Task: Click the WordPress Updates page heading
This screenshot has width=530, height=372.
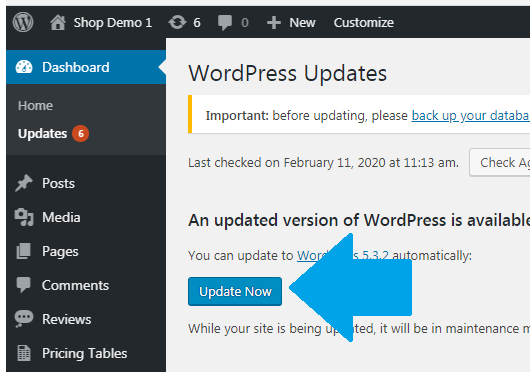Action: pos(288,73)
